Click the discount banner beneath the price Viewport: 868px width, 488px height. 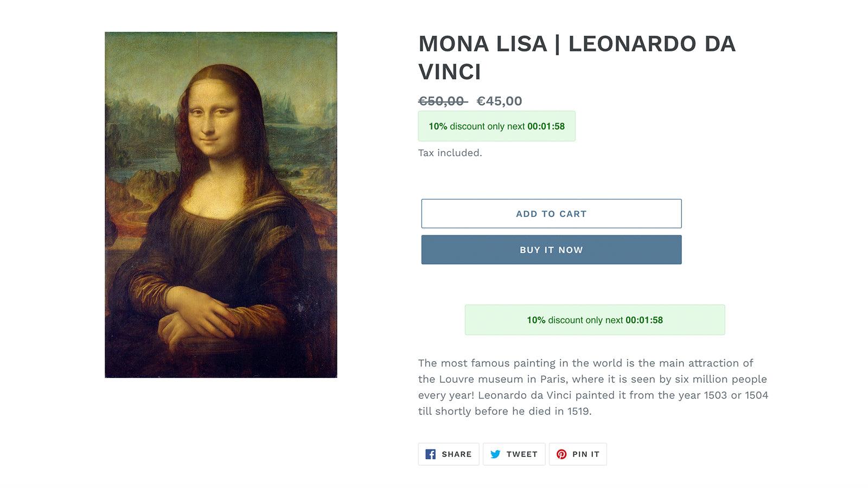[496, 126]
